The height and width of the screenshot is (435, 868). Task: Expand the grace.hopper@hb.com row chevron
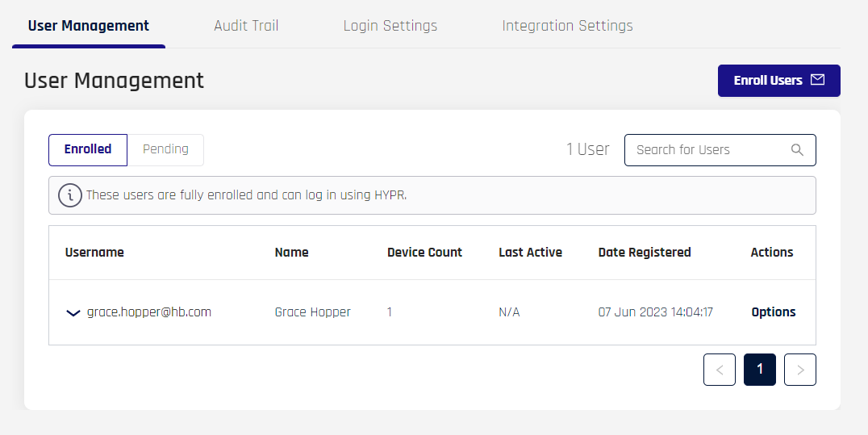73,313
